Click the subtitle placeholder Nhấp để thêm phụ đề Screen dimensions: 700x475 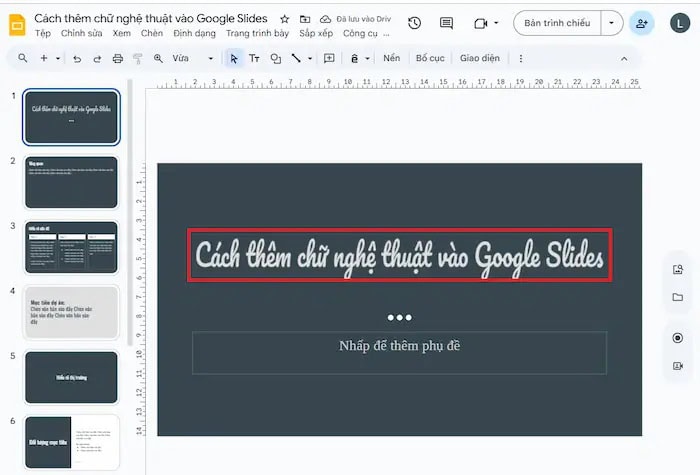(399, 347)
